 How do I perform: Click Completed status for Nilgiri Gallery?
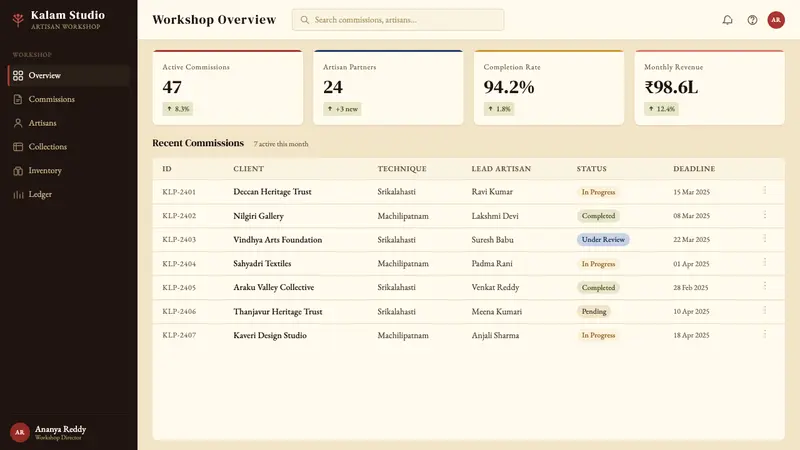[x=598, y=216]
